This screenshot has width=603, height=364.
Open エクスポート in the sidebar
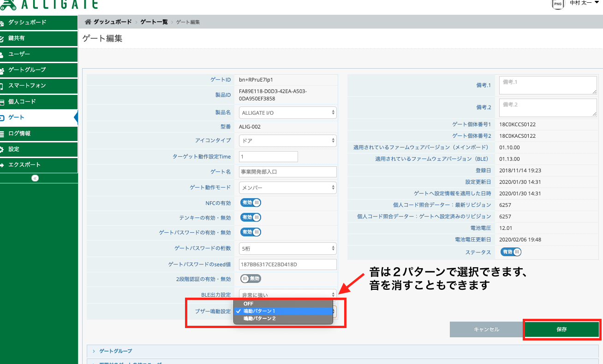(x=39, y=164)
